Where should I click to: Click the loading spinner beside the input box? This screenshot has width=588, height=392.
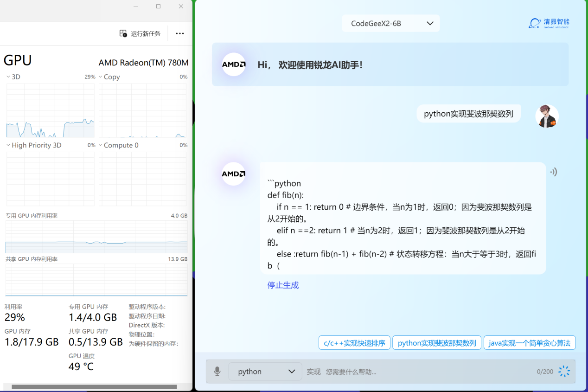tap(564, 371)
